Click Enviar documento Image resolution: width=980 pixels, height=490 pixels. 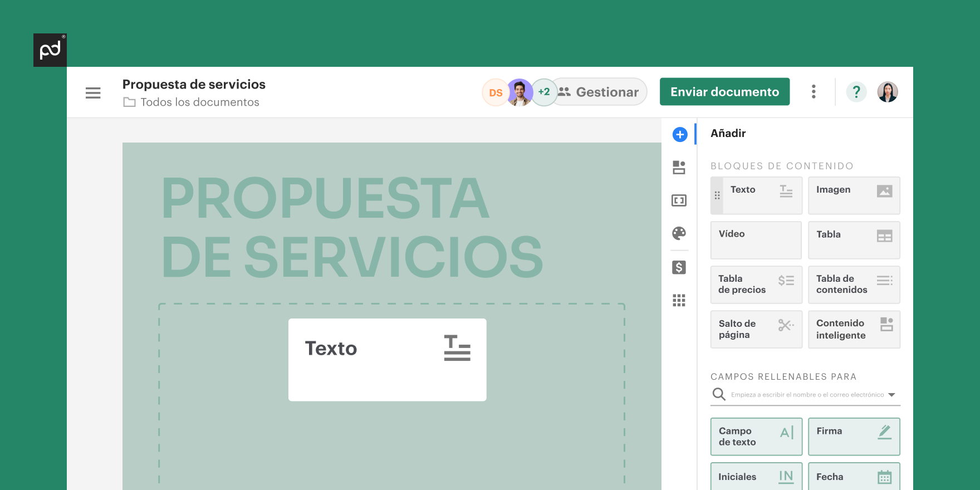724,92
